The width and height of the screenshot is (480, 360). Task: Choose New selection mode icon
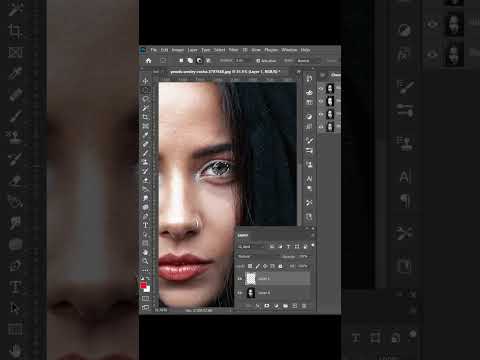[181, 61]
